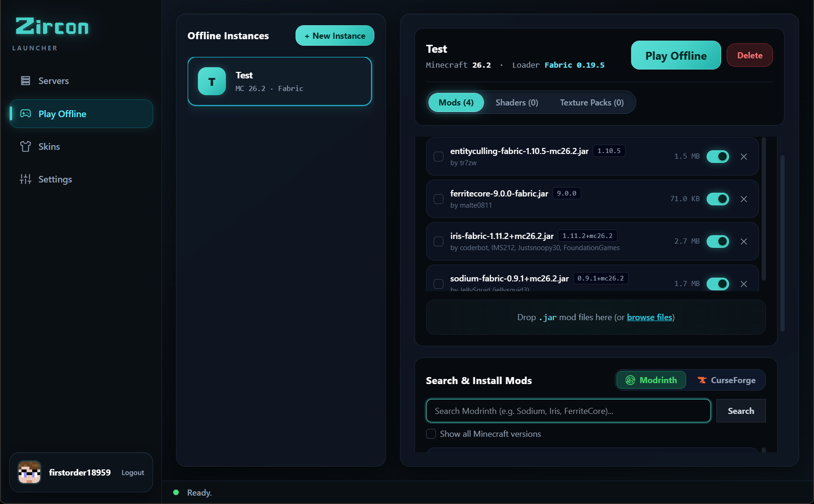This screenshot has width=814, height=504.
Task: Click the Search & Install Mods heading
Action: tap(479, 380)
